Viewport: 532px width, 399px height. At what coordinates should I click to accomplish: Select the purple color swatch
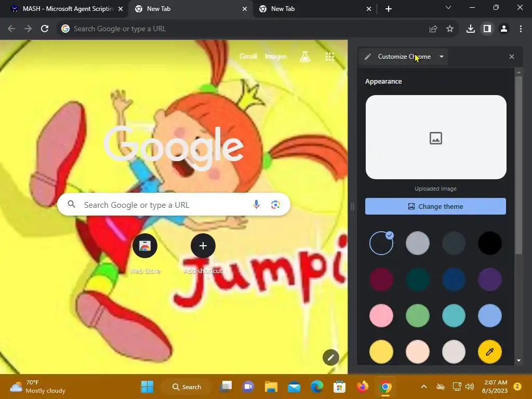point(490,280)
